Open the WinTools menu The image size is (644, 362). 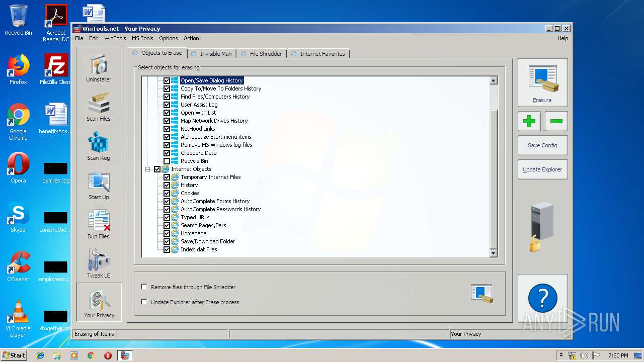coord(115,38)
